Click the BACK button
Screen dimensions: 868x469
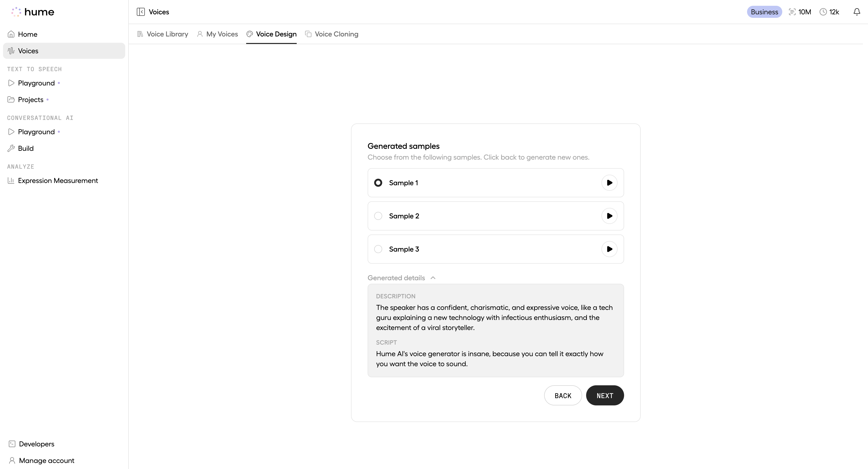(562, 395)
